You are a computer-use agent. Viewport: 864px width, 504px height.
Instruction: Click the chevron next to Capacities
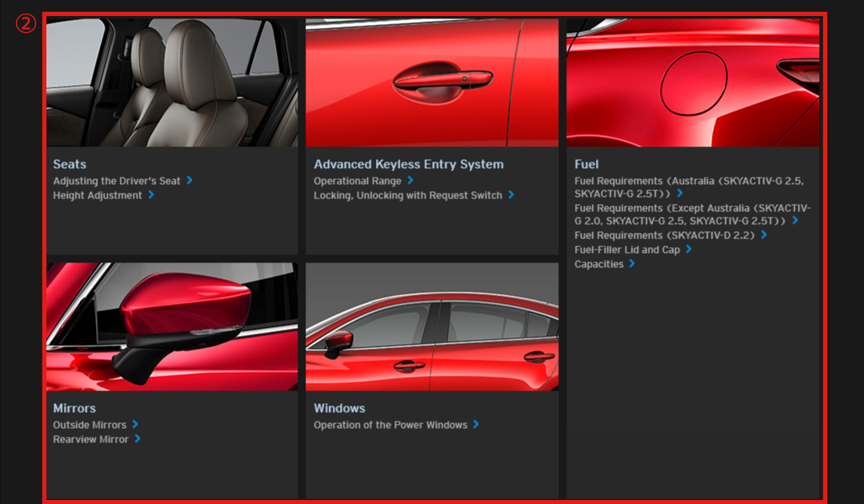[x=632, y=263]
